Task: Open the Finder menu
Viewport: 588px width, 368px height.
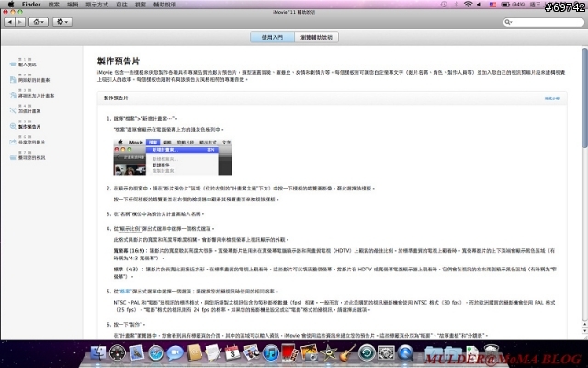Action: pyautogui.click(x=31, y=5)
